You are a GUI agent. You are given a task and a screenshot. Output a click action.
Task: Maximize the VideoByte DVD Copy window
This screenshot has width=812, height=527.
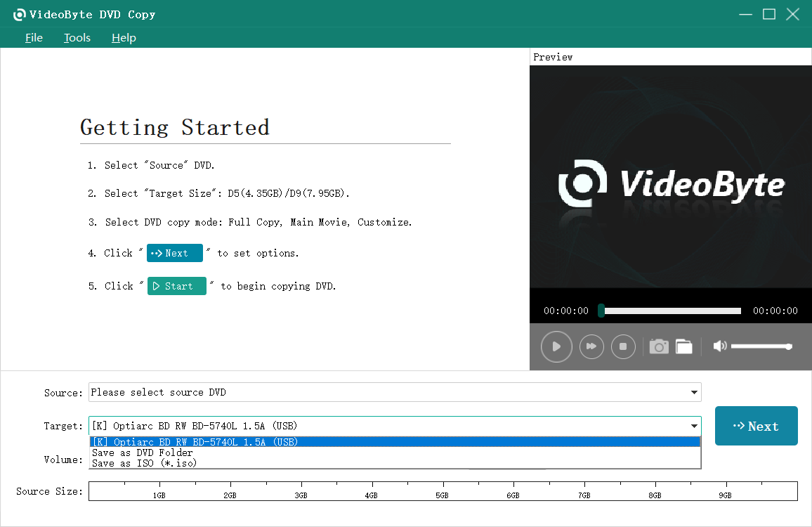coord(769,15)
